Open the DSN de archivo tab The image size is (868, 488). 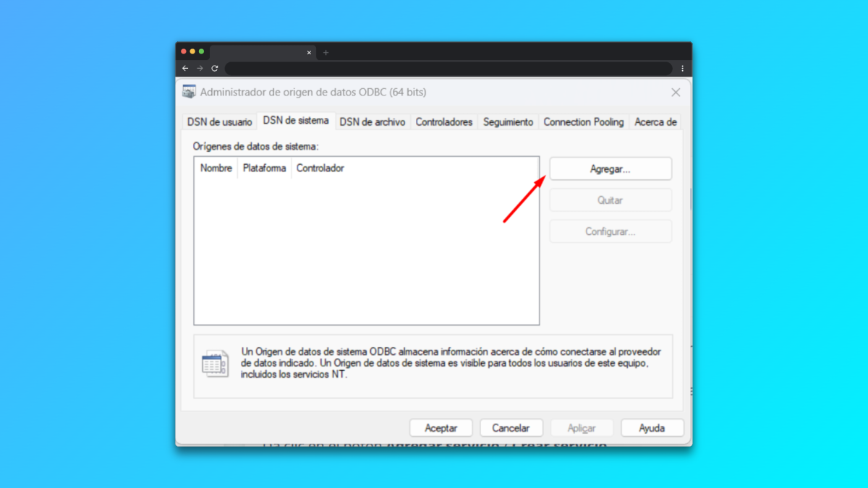coord(373,122)
